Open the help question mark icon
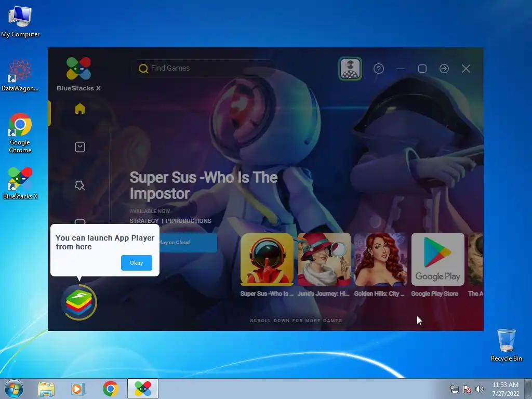532x399 pixels. pyautogui.click(x=379, y=69)
